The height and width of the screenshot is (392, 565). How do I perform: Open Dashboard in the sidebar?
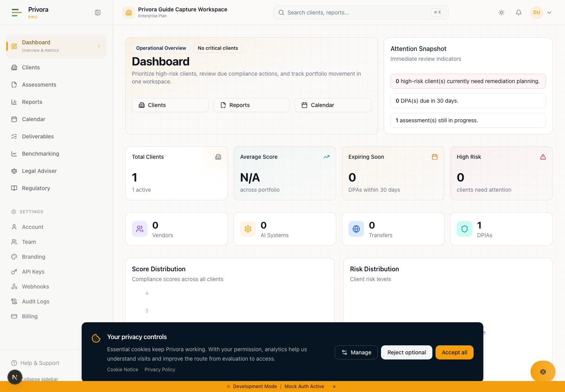coord(56,46)
